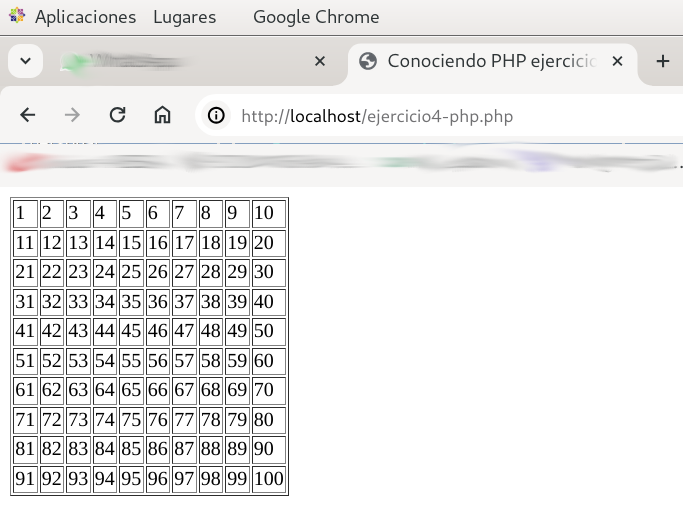Open the Lugares menu
Screen dimensions: 683x523
(x=184, y=17)
